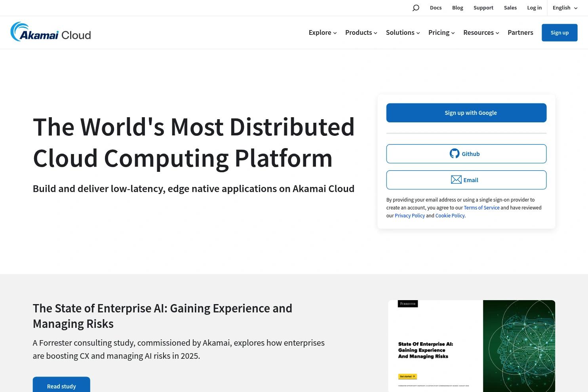The height and width of the screenshot is (392, 588).
Task: Open the Docs link
Action: [436, 8]
